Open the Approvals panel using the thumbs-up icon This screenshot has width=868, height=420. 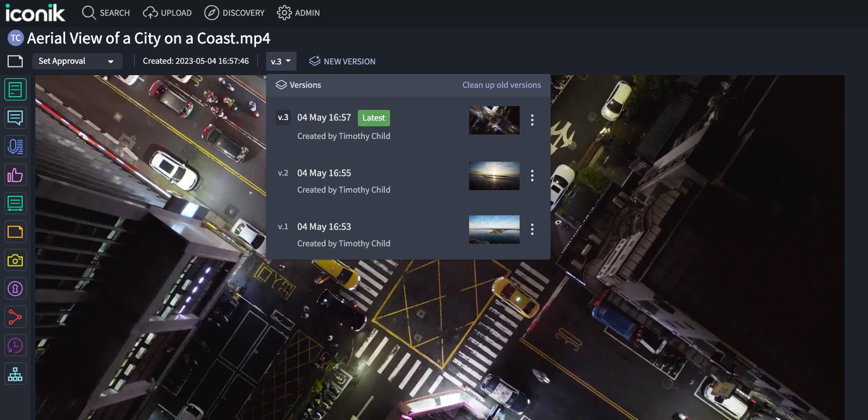tap(15, 174)
